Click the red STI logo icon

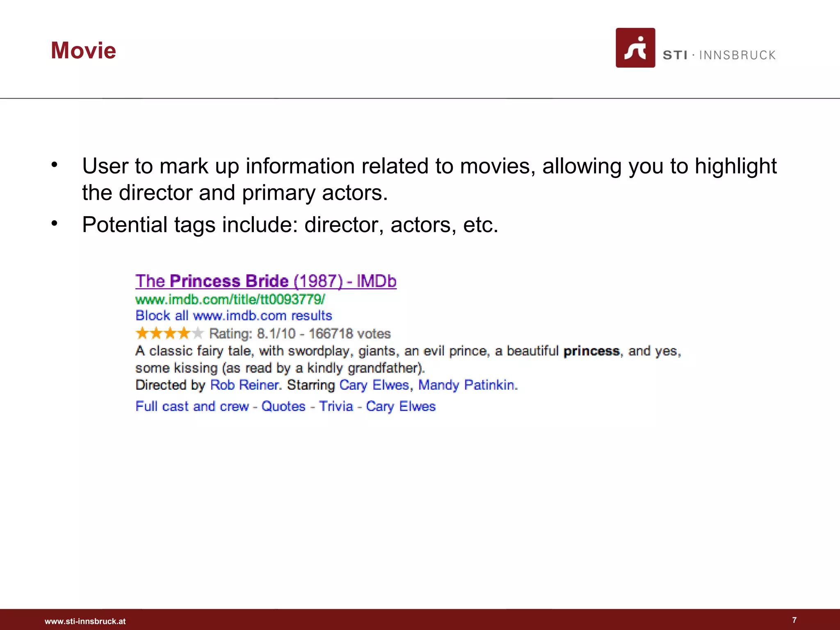pyautogui.click(x=635, y=48)
